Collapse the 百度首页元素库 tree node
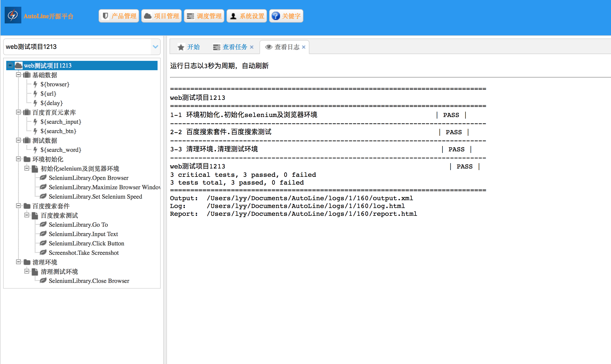 [18, 112]
